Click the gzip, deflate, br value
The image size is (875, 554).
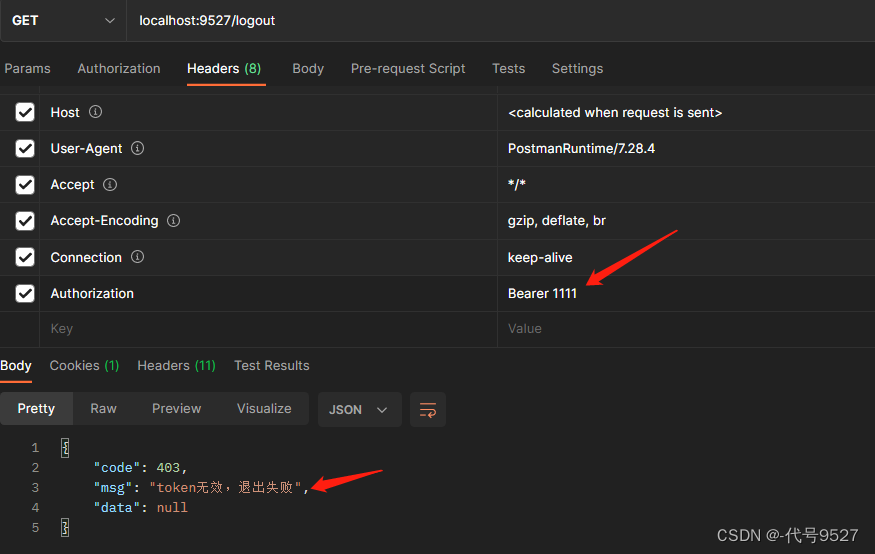click(x=557, y=221)
